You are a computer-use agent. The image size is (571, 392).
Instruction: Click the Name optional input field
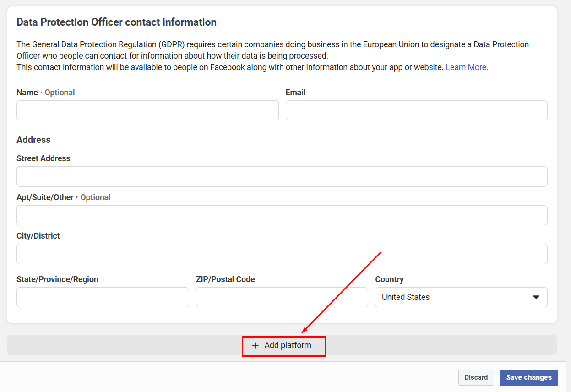point(147,110)
